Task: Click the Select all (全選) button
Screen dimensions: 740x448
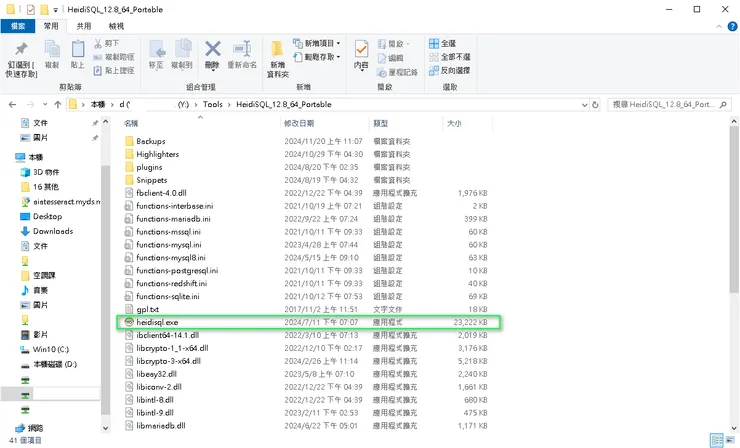Action: (443, 43)
